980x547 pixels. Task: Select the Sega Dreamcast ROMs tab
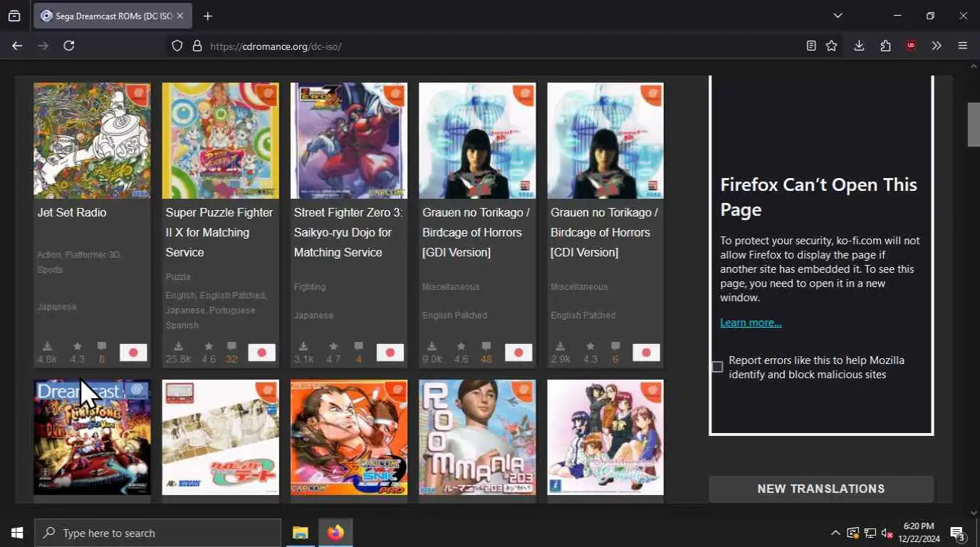tap(112, 16)
